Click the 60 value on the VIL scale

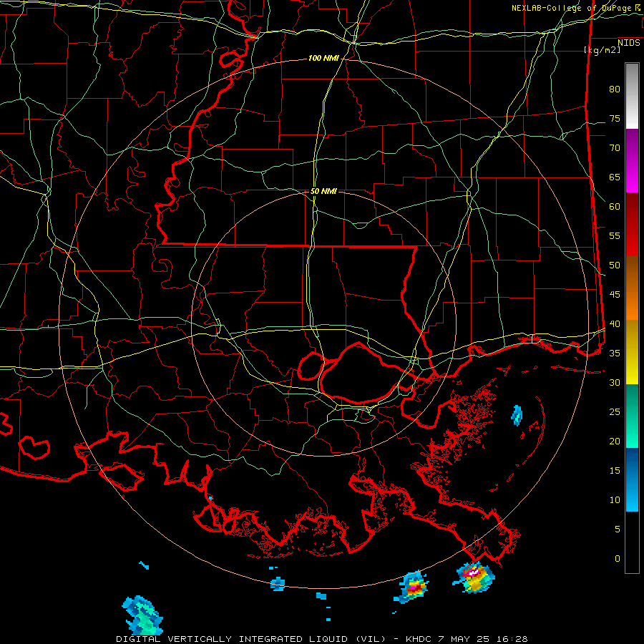[615, 207]
